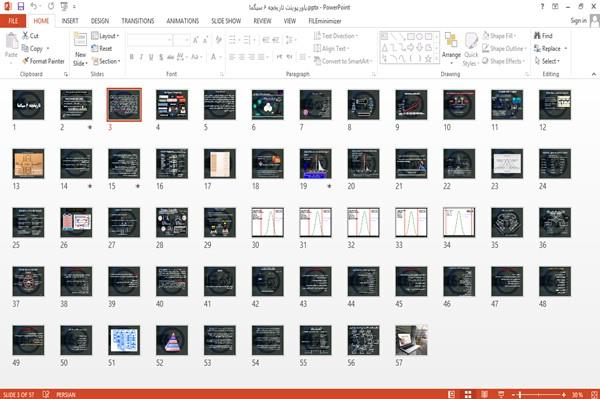Click the Increase Font Size icon
The width and height of the screenshot is (600, 399).
point(196,40)
